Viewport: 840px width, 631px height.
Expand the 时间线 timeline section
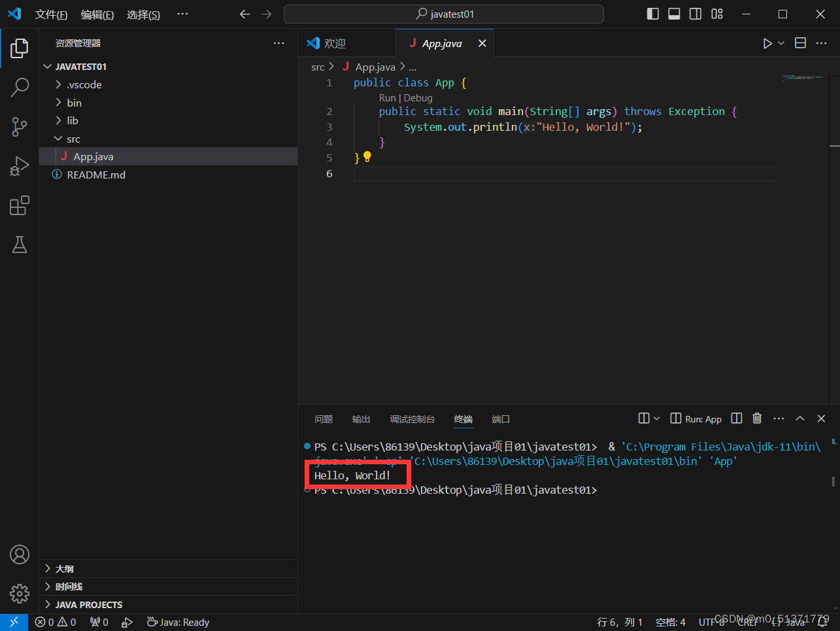tap(168, 587)
